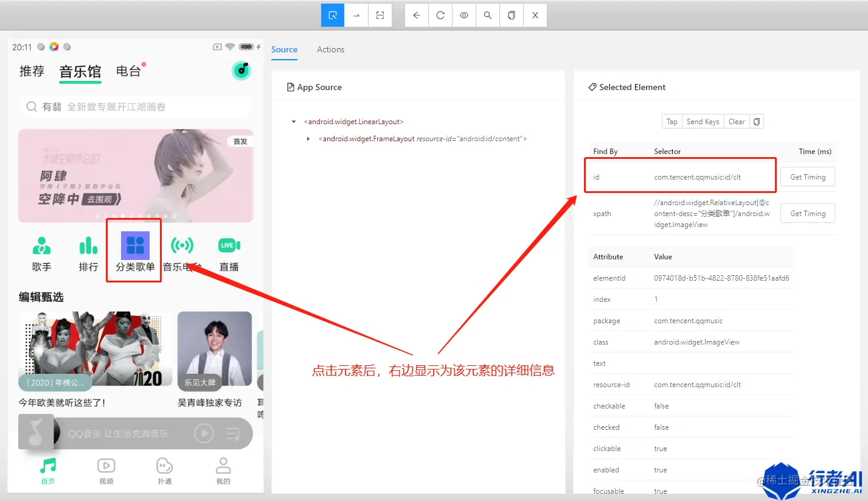Click the Clear button
This screenshot has width=868, height=501.
pyautogui.click(x=737, y=122)
